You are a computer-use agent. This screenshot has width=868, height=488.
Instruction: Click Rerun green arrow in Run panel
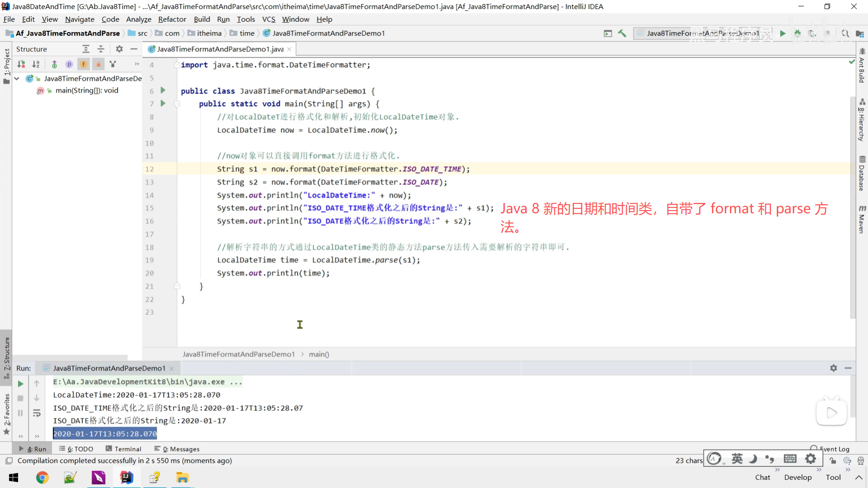tap(20, 384)
